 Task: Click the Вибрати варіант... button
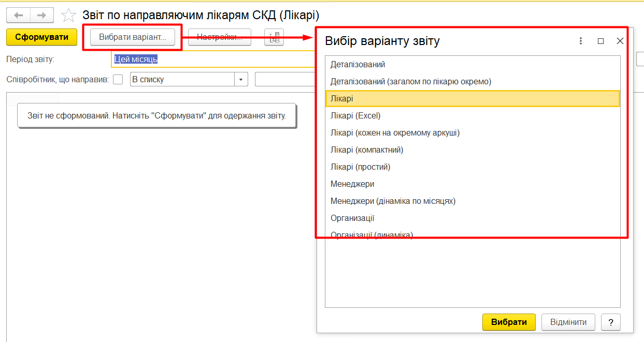(133, 37)
